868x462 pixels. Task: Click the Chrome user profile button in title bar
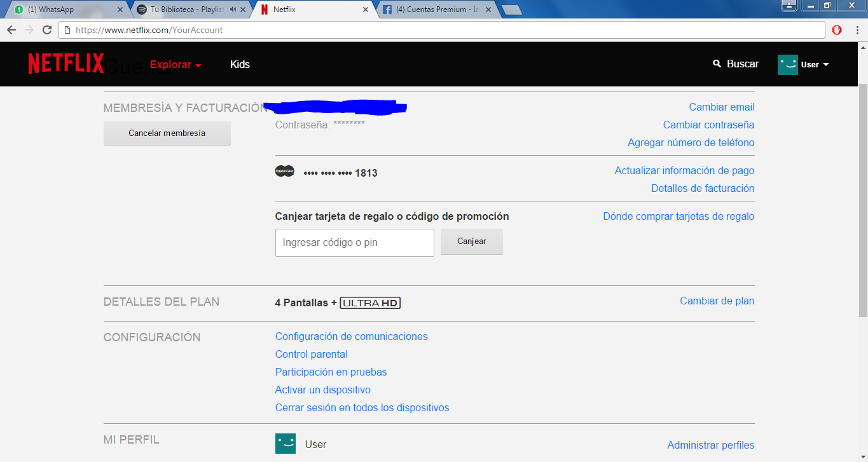coord(789,6)
